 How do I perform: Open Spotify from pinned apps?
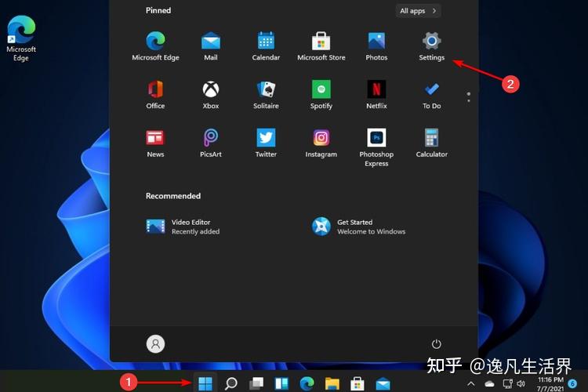(x=321, y=95)
